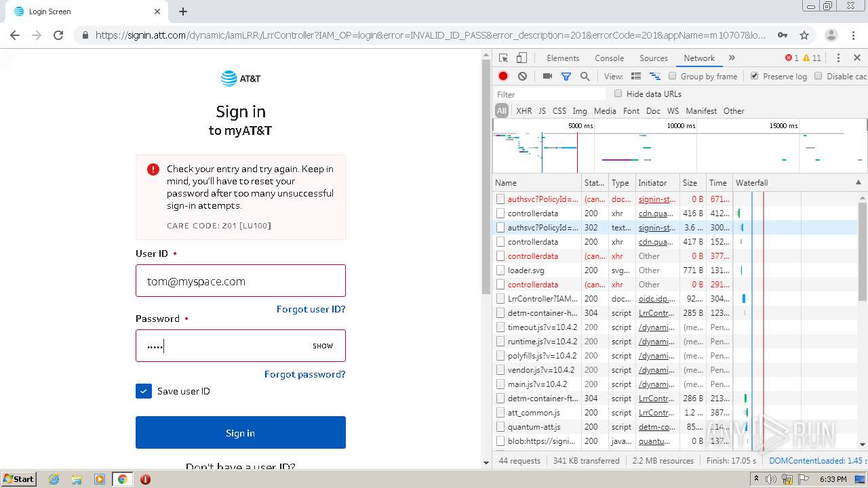Open the Chrome profile avatar
This screenshot has width=868, height=488.
click(831, 35)
